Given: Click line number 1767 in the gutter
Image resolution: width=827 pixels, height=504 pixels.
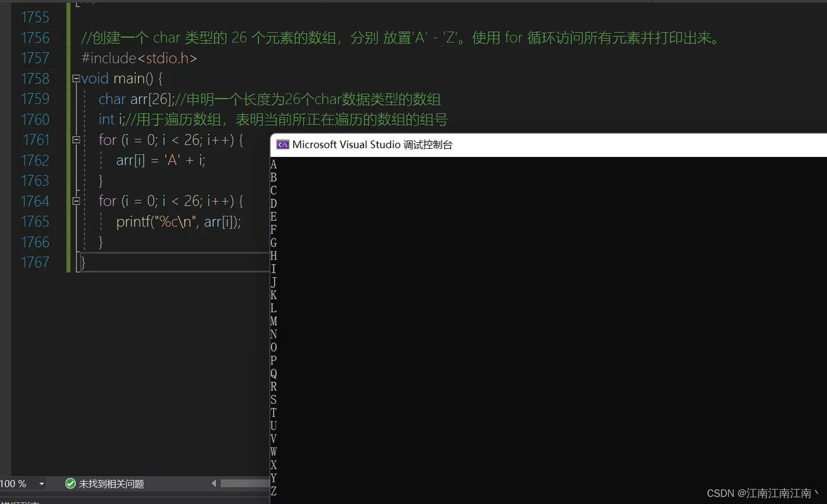Looking at the screenshot, I should (35, 262).
